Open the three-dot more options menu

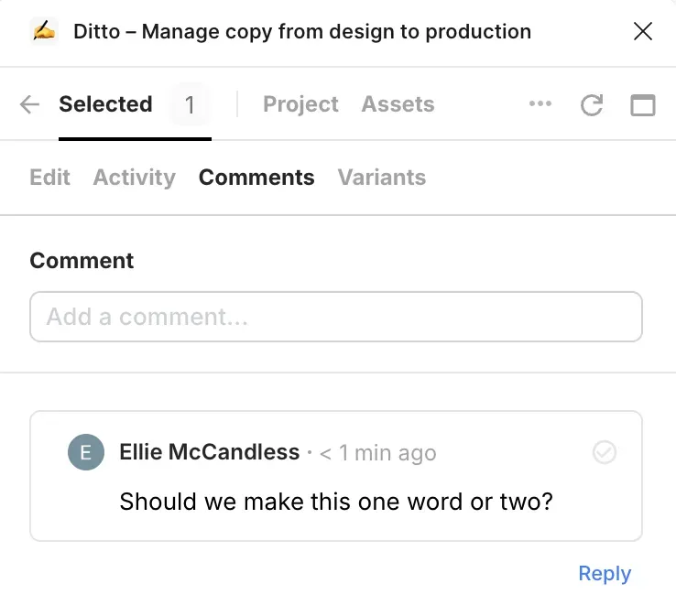540,103
